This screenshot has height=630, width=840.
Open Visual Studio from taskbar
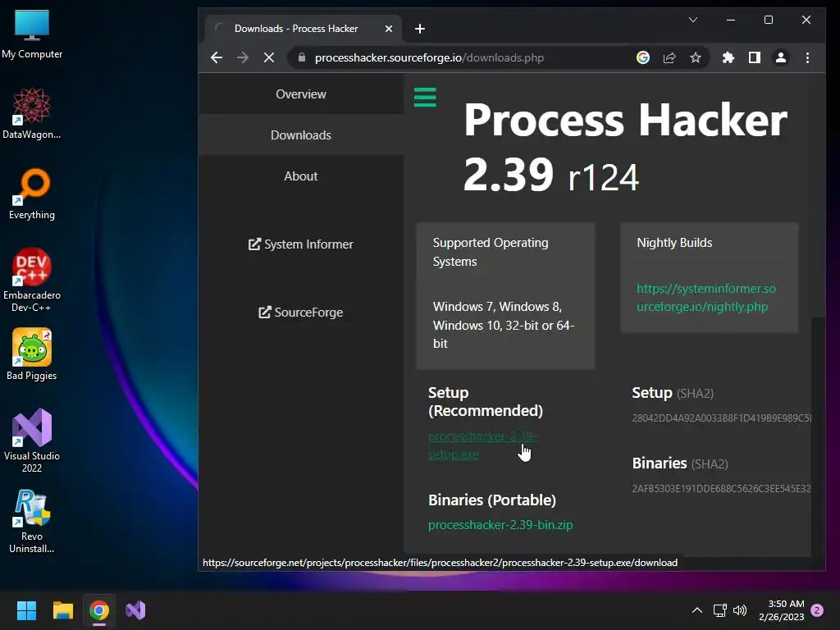135,610
